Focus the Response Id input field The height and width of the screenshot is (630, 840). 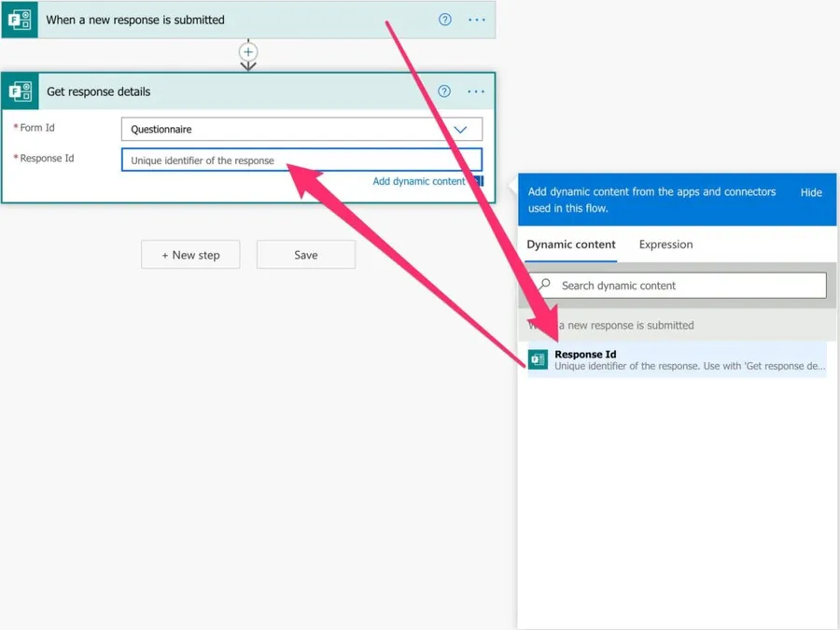click(x=301, y=161)
